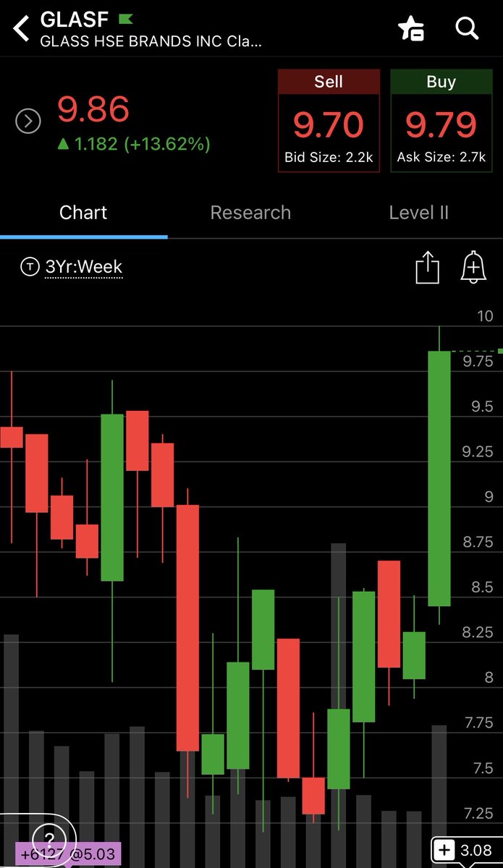
Task: Tap the Bid Size: 2.2k label
Action: (329, 157)
